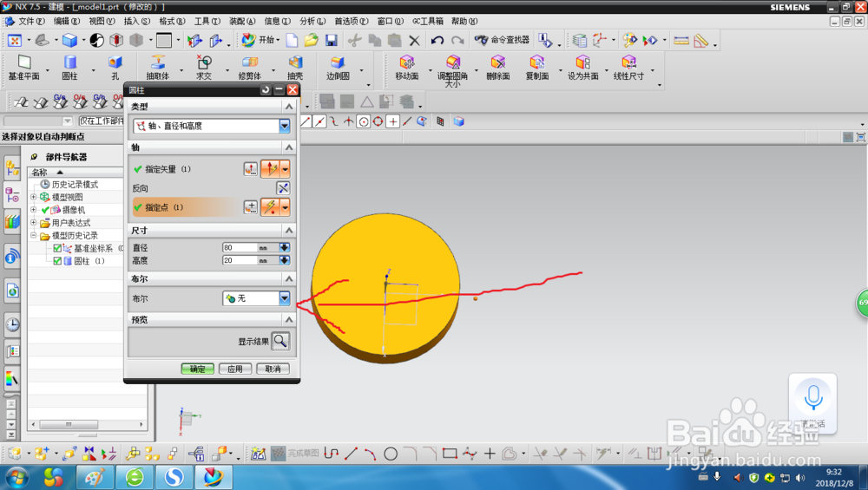Open the 直径 value options arrow

pos(285,247)
